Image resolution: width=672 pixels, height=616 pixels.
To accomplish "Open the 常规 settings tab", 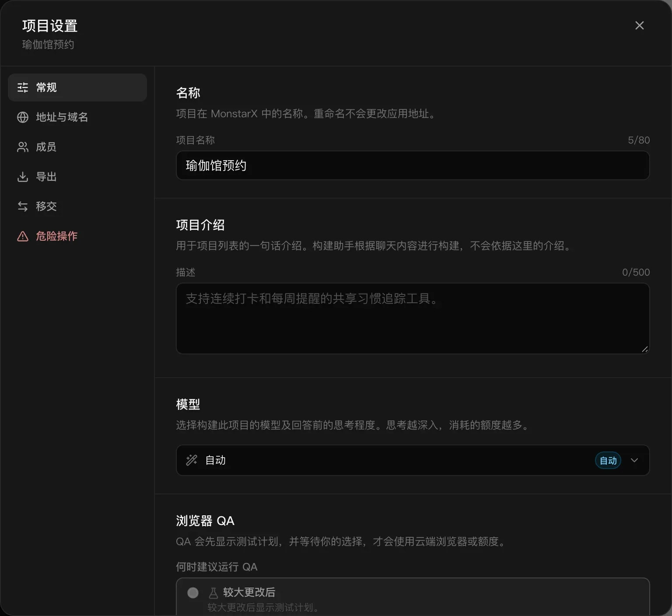I will 77,87.
